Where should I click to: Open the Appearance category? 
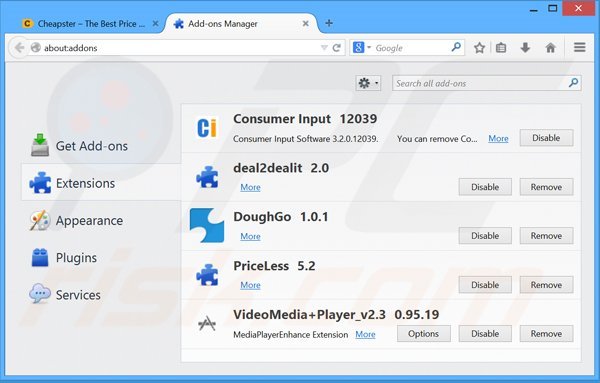point(101,220)
